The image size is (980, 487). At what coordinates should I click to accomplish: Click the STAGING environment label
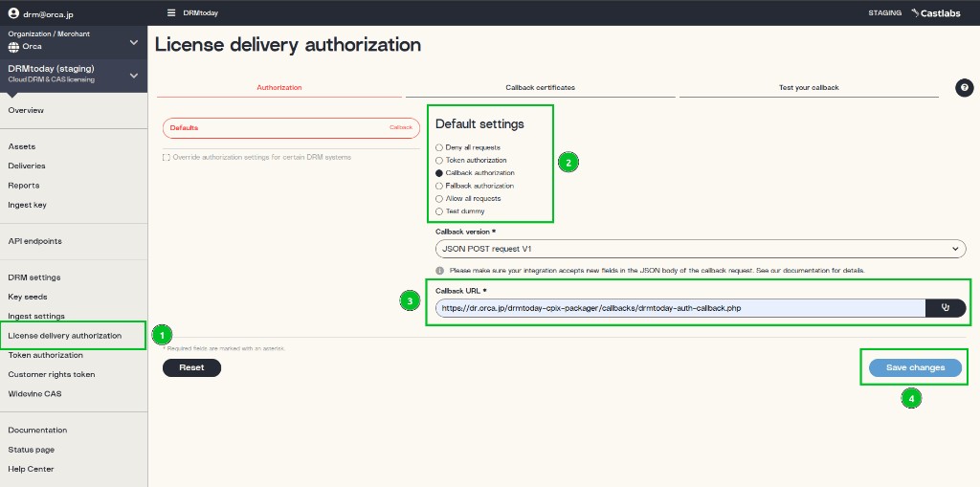tap(884, 12)
